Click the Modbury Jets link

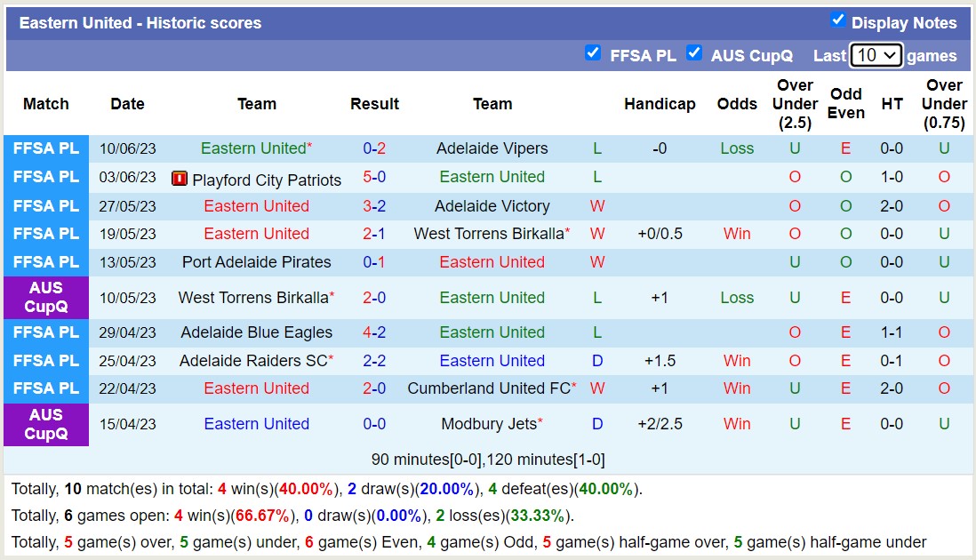point(487,424)
